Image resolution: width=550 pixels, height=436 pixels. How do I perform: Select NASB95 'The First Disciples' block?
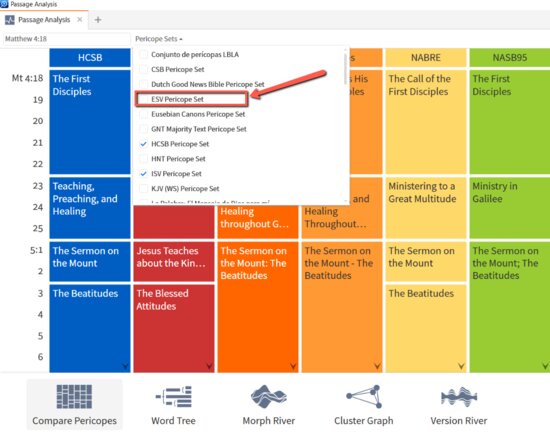pos(510,122)
